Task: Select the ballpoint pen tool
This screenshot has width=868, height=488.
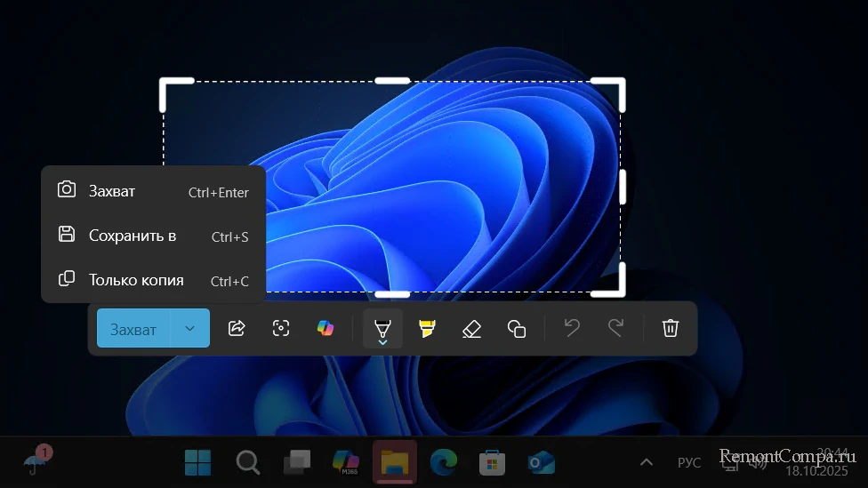Action: pyautogui.click(x=382, y=325)
